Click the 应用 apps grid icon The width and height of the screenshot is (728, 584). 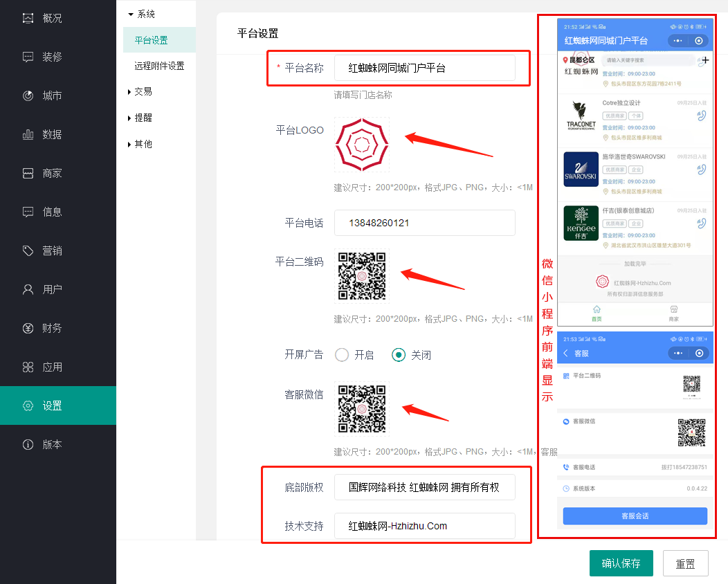28,367
